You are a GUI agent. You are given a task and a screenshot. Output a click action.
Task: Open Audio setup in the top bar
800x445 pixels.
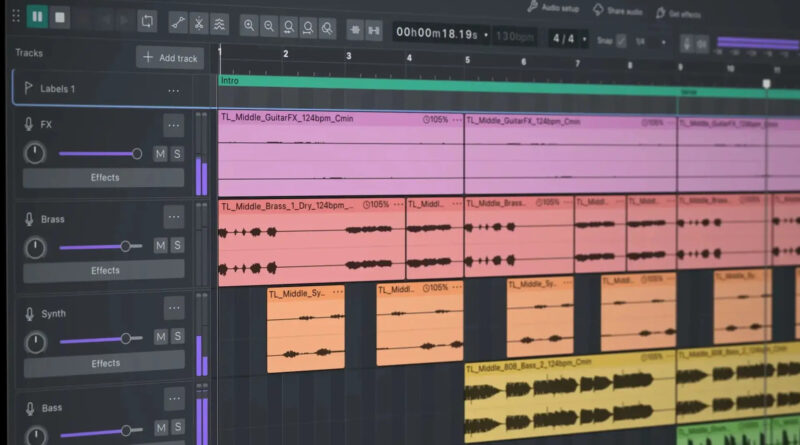pyautogui.click(x=554, y=8)
